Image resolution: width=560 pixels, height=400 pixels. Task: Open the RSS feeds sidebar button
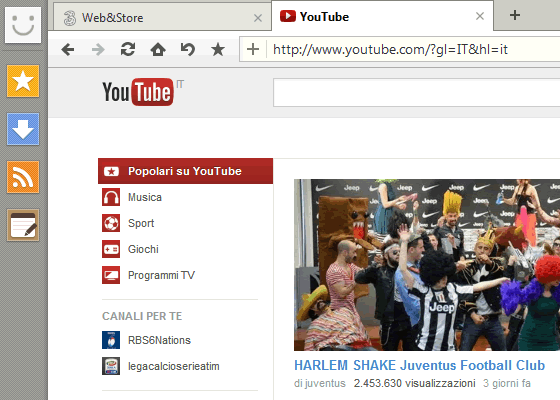pyautogui.click(x=23, y=177)
